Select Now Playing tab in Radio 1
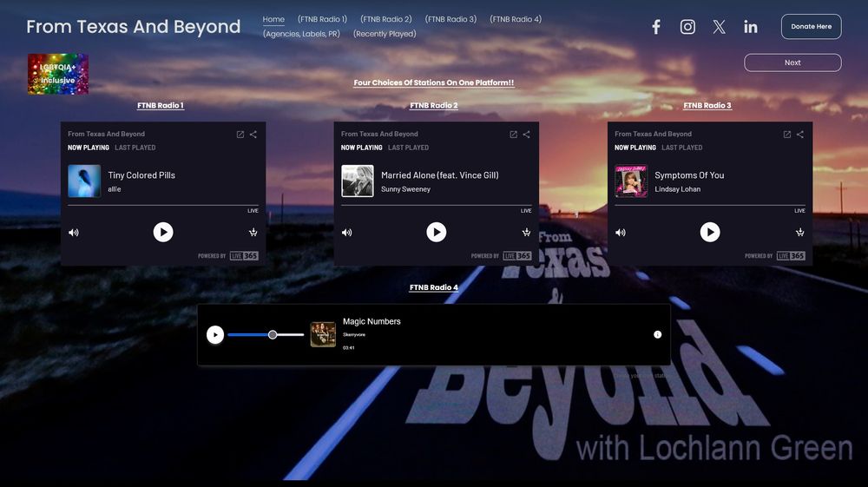This screenshot has height=487, width=868. (89, 148)
